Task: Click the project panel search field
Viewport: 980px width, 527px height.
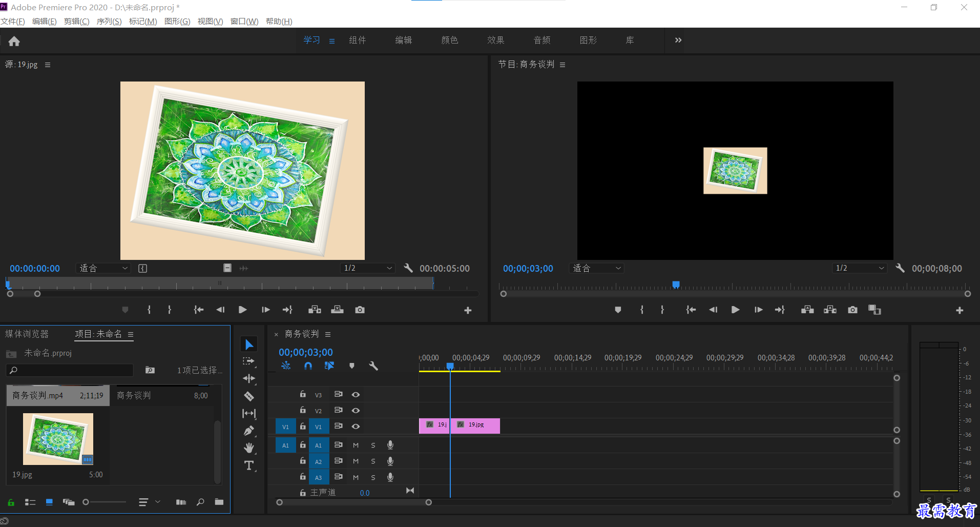Action: coord(70,370)
